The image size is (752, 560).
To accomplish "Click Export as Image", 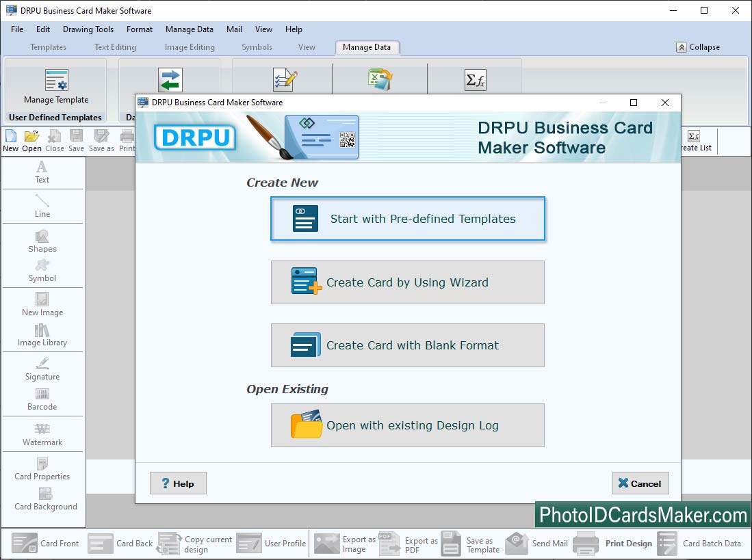I will pos(345,544).
